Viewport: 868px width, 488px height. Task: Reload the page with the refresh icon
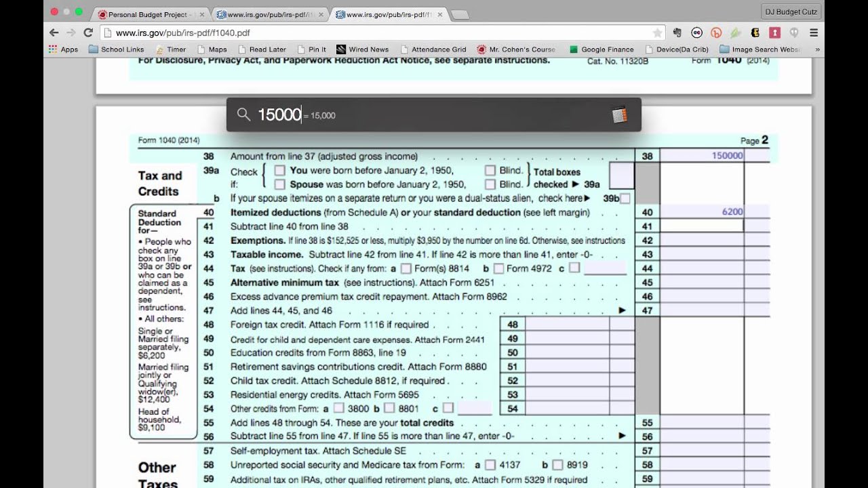tap(88, 33)
